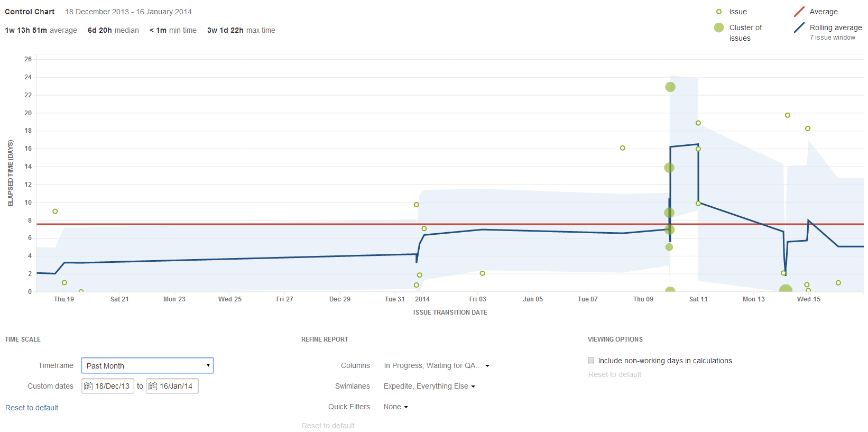Enable Include non-working days in calculations
The height and width of the screenshot is (432, 868).
click(x=591, y=361)
